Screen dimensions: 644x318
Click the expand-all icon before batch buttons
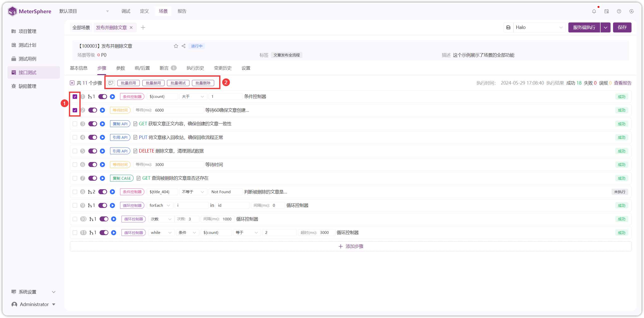[111, 83]
